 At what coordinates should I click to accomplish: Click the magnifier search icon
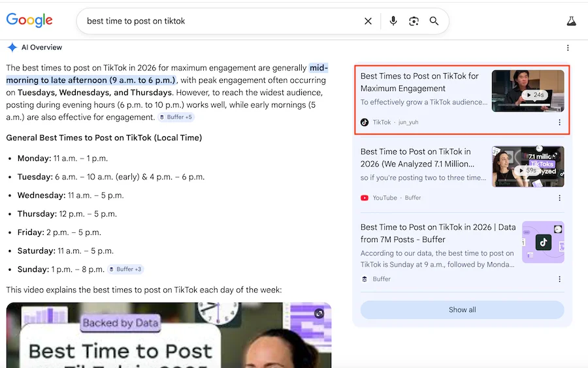434,21
